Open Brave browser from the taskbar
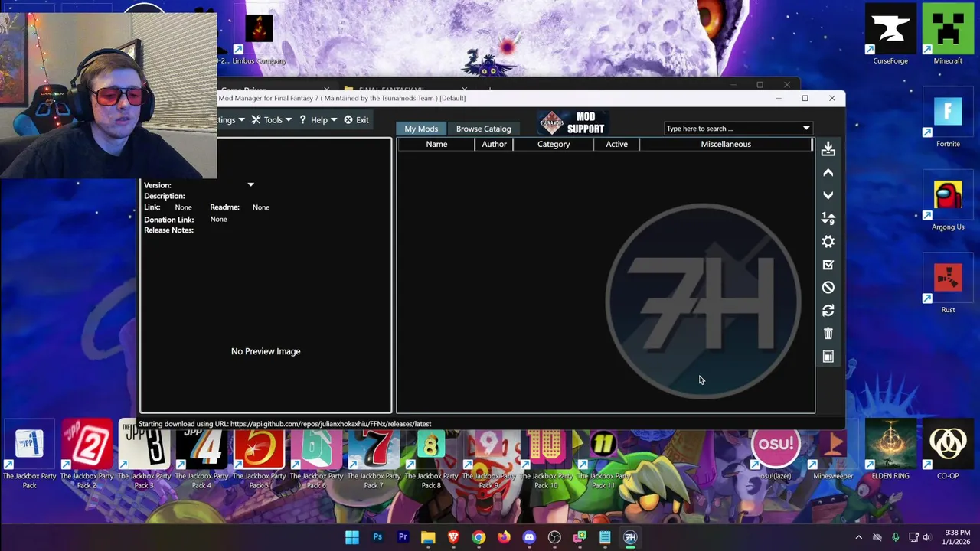 coord(453,537)
